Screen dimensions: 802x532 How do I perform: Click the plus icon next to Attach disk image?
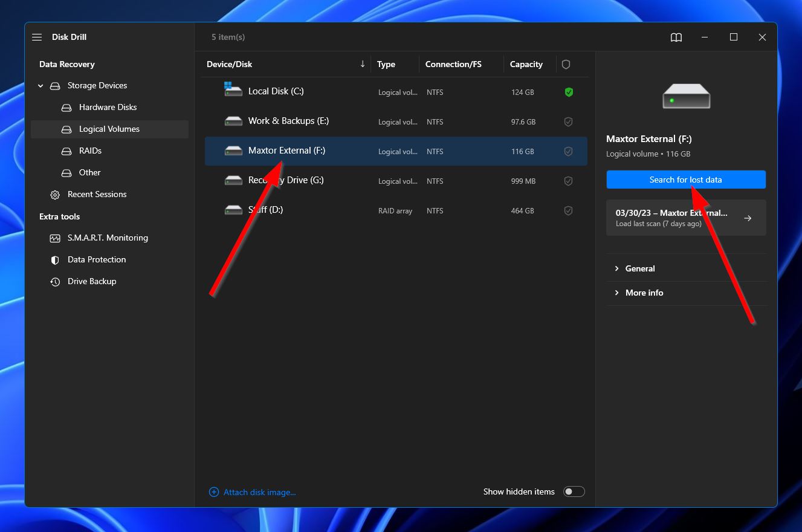[x=213, y=492]
